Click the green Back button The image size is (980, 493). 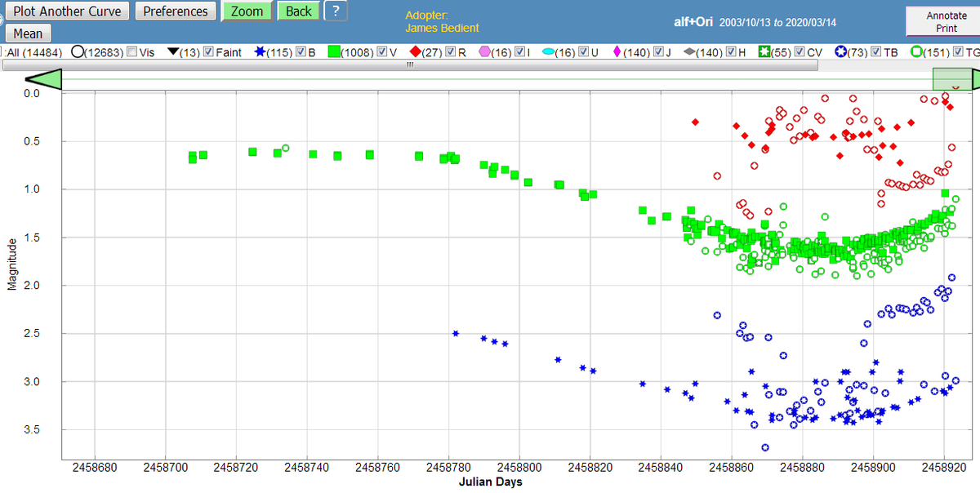(299, 11)
